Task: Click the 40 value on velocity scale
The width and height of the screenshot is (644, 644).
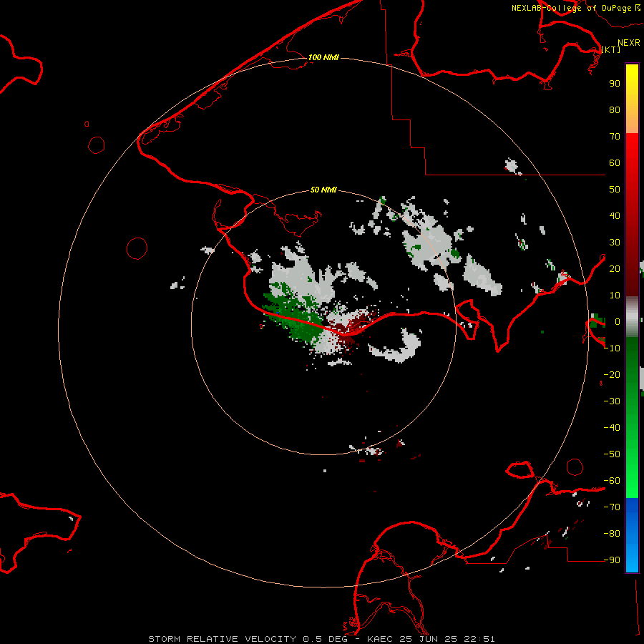Action: coord(615,215)
